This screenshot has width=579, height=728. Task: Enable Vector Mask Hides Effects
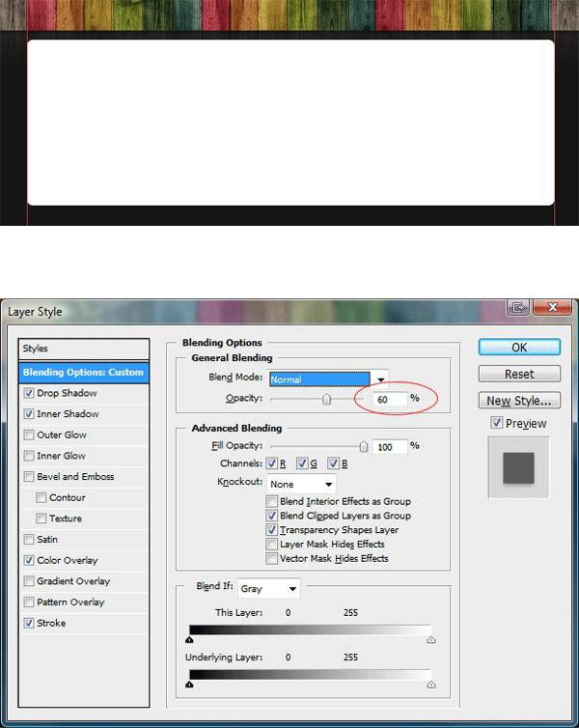[x=272, y=558]
